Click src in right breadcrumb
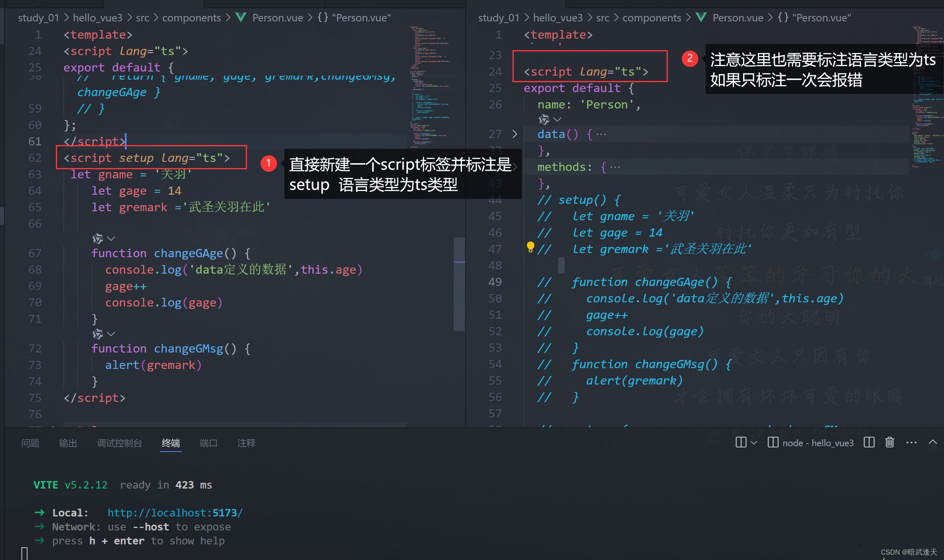The height and width of the screenshot is (560, 944). coord(603,18)
